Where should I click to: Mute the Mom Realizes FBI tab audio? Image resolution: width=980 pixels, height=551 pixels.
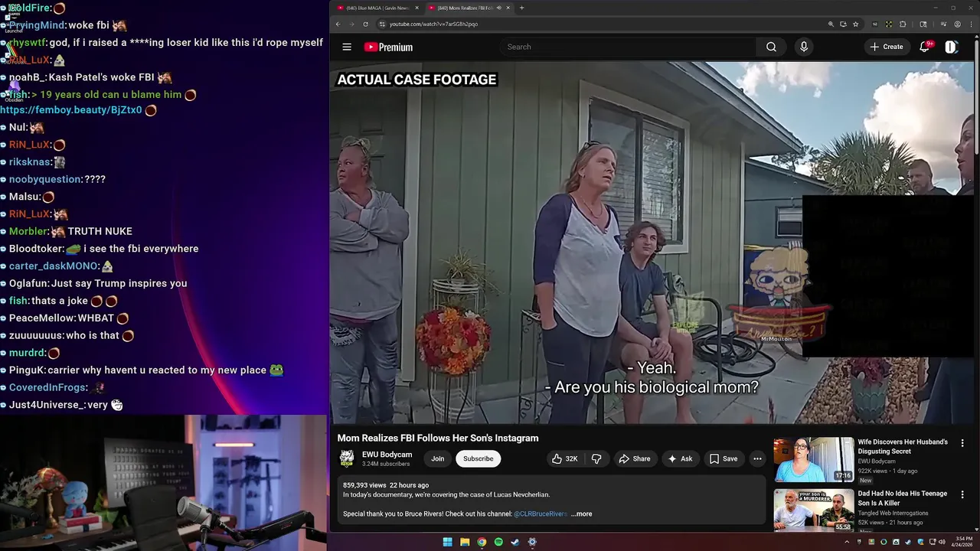click(x=498, y=8)
